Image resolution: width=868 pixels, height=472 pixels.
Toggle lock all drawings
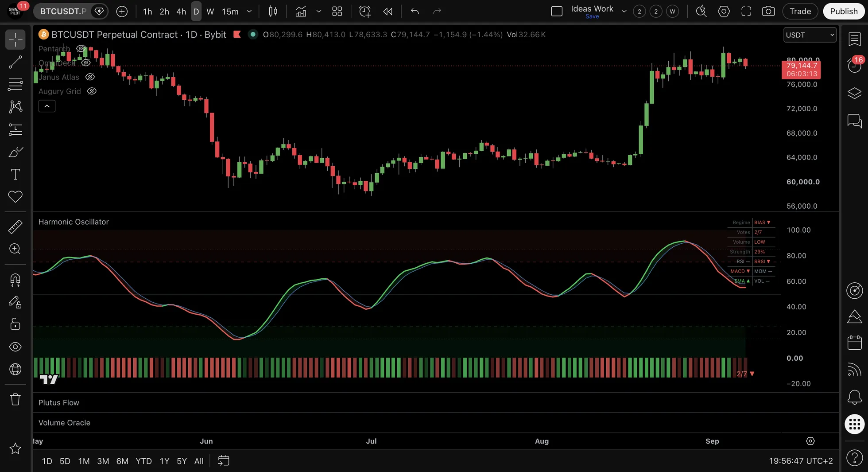pyautogui.click(x=15, y=324)
